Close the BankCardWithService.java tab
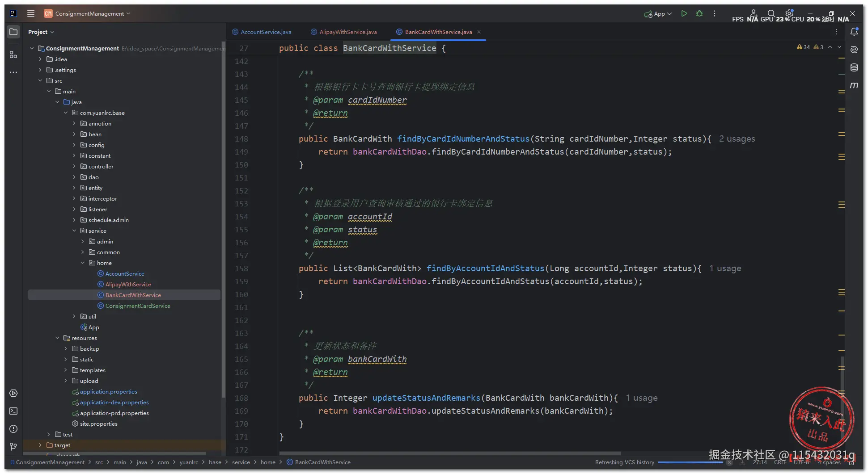This screenshot has height=474, width=868. pos(479,32)
